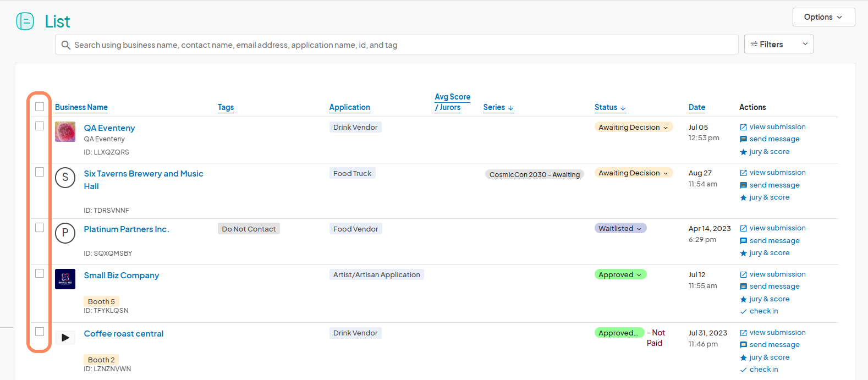
Task: Click Platinum Partners 'P' avatar icon
Action: pos(65,233)
